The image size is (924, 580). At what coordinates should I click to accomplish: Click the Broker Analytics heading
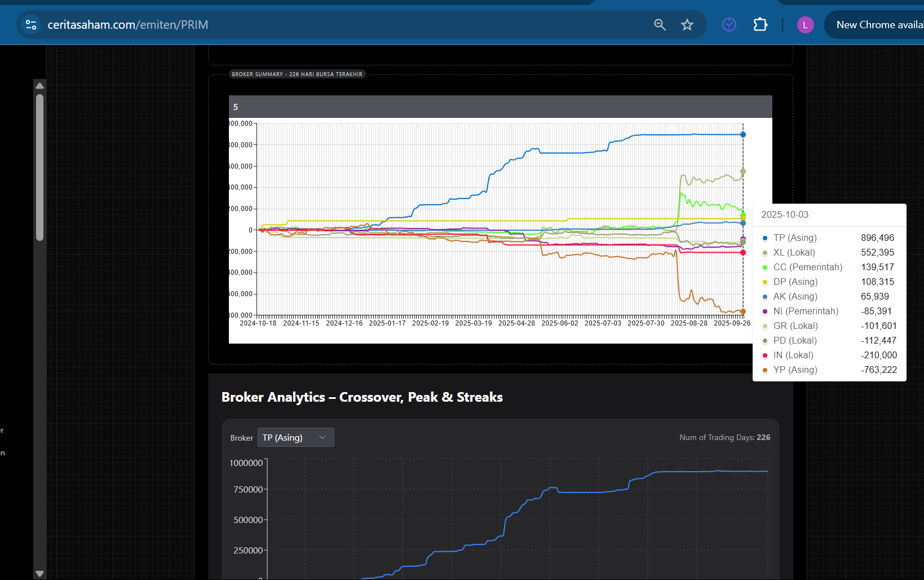coord(362,397)
